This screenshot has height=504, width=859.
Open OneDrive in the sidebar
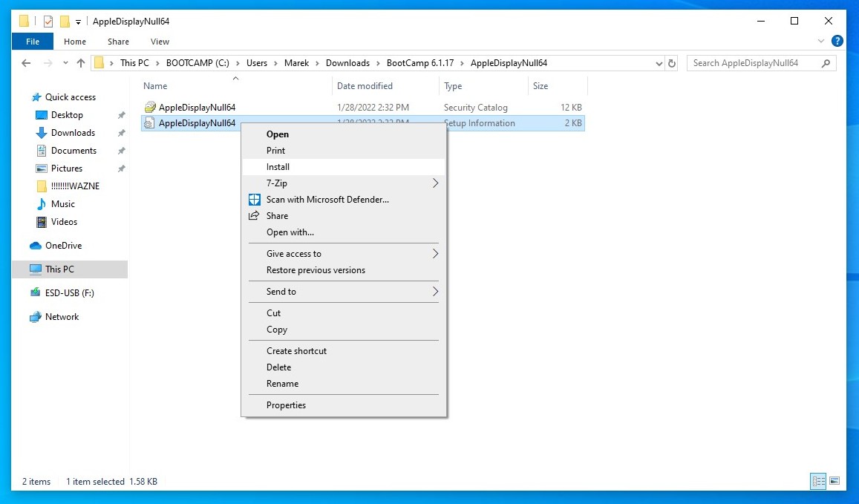tap(64, 246)
